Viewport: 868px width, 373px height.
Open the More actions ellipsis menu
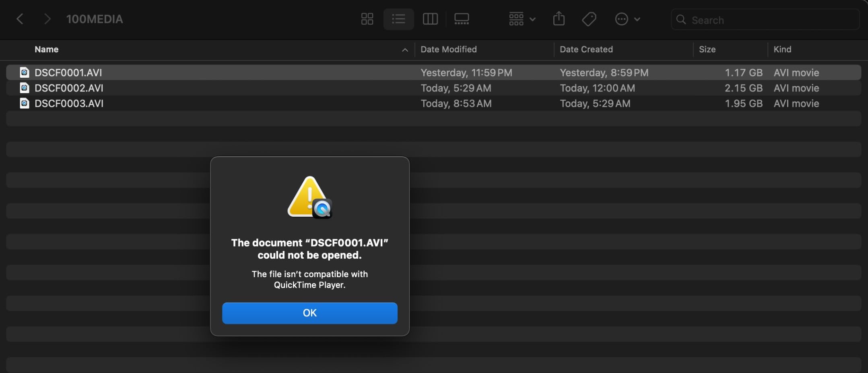tap(627, 19)
